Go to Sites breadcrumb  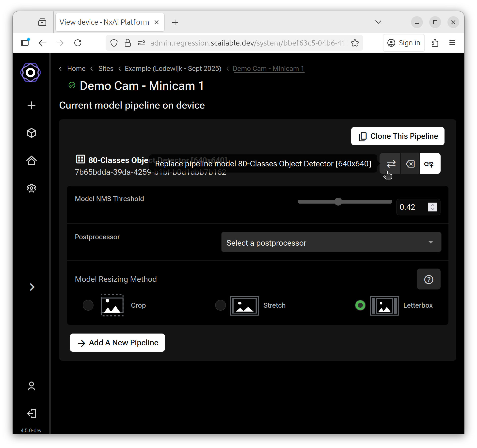(106, 69)
